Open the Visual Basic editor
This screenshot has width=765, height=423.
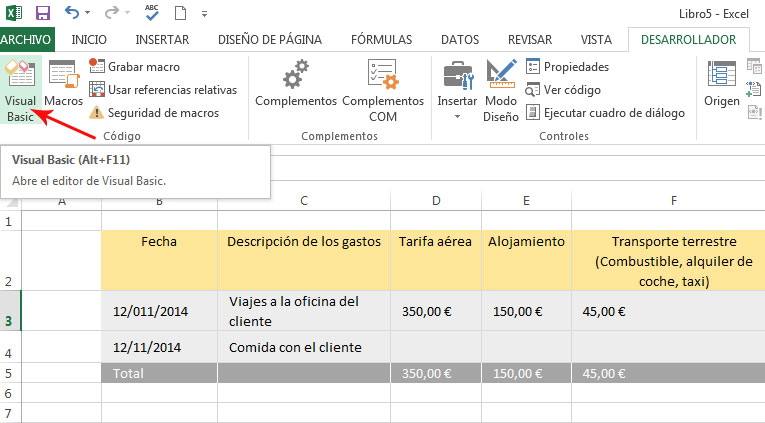20,90
